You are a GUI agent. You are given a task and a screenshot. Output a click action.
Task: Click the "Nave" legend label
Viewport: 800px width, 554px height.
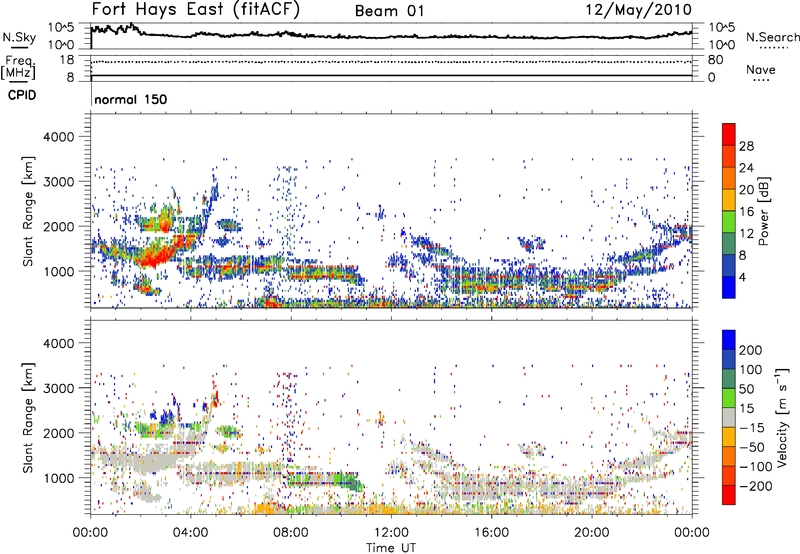click(x=761, y=69)
